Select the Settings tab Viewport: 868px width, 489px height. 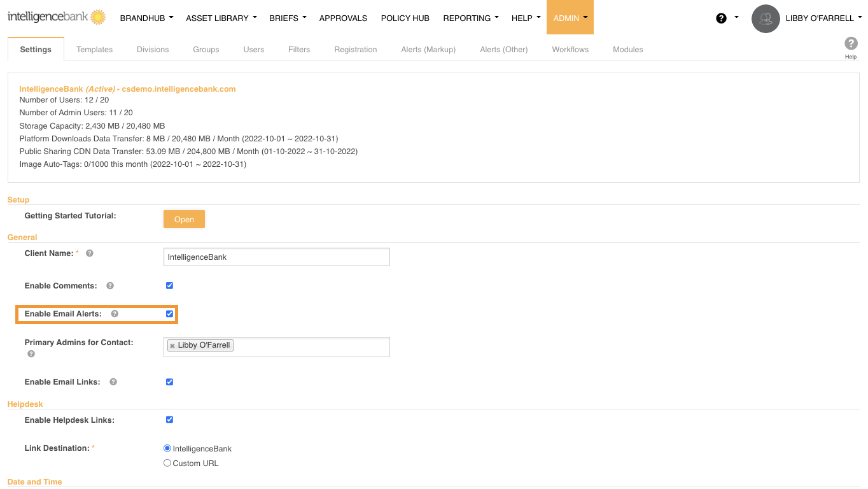[36, 50]
